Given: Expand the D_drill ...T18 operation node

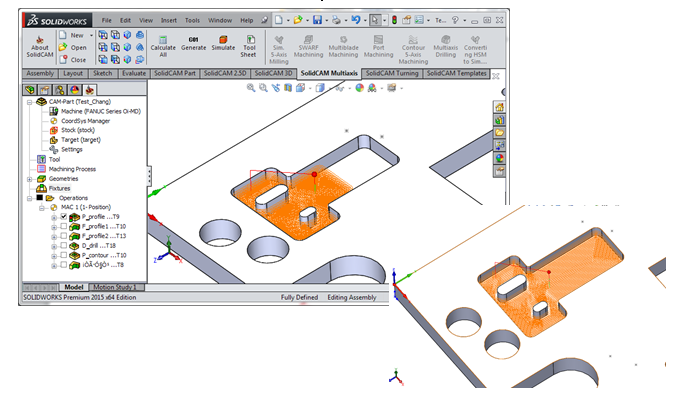Looking at the screenshot, I should (54, 246).
